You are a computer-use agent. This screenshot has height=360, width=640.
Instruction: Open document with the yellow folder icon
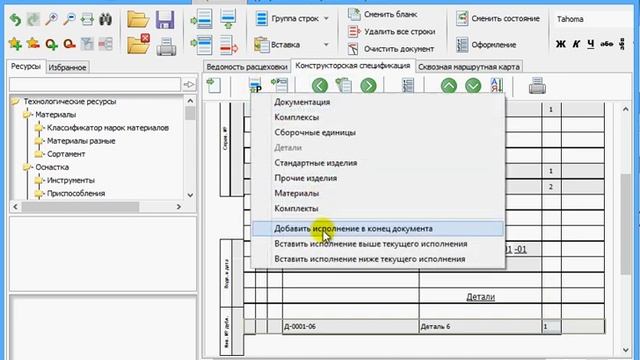(x=138, y=19)
